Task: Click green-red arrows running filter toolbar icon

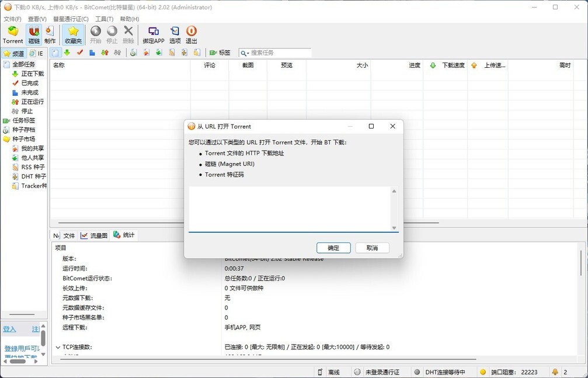Action: (x=105, y=53)
